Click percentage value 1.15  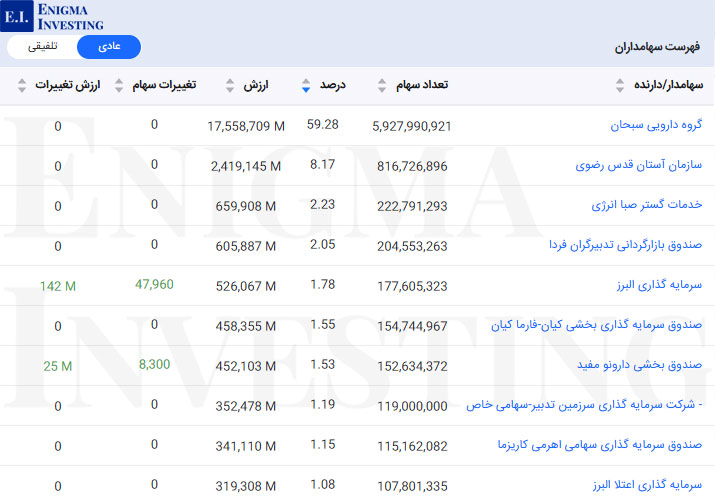322,445
